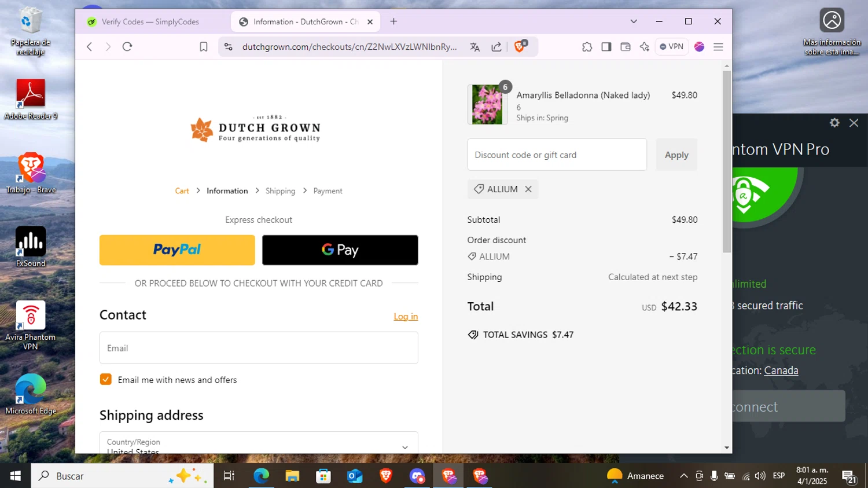Focus Discount code or gift card field
Screen dimensions: 868x488
click(557, 155)
